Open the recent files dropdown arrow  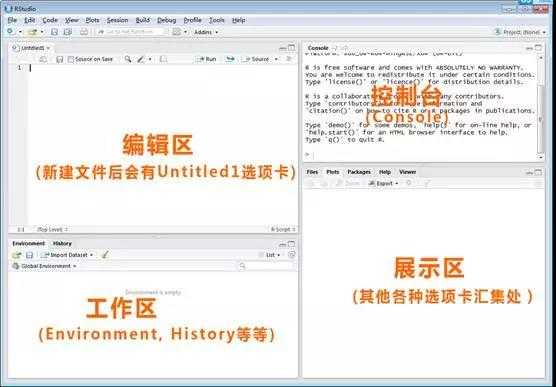coord(42,32)
